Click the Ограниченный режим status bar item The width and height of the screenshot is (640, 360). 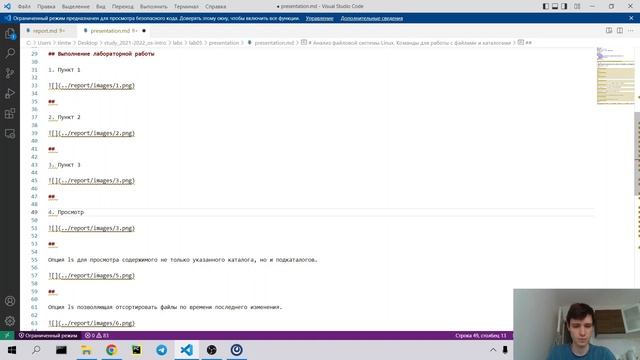click(x=48, y=336)
